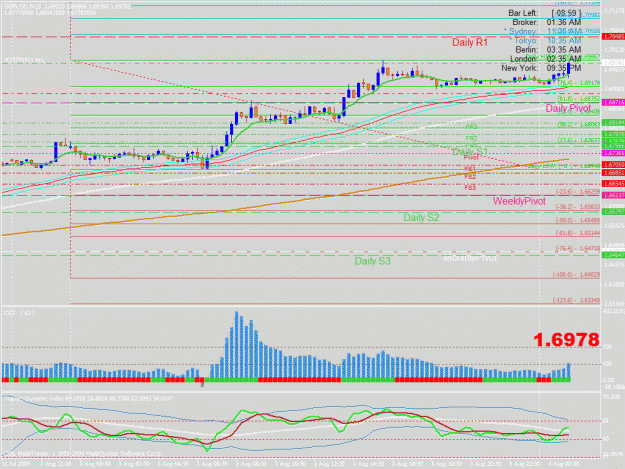
Task: Click the 'London:' clock label
Action: [x=524, y=59]
